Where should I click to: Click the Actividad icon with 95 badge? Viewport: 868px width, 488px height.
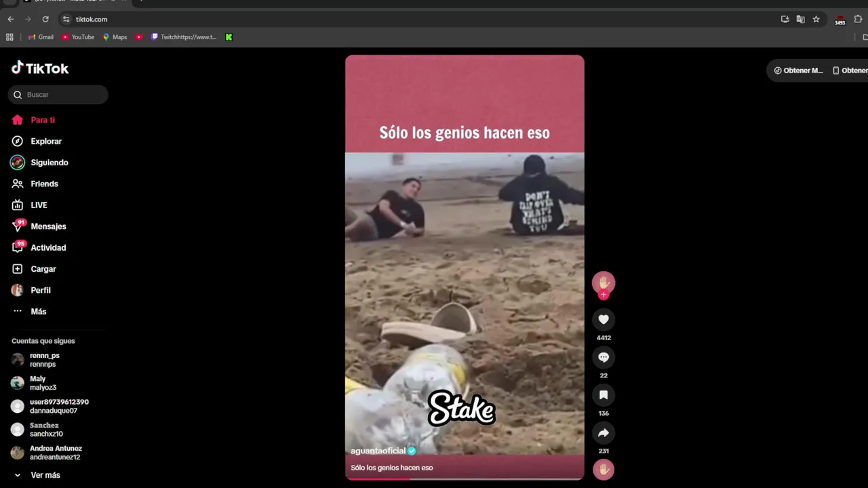pos(18,247)
